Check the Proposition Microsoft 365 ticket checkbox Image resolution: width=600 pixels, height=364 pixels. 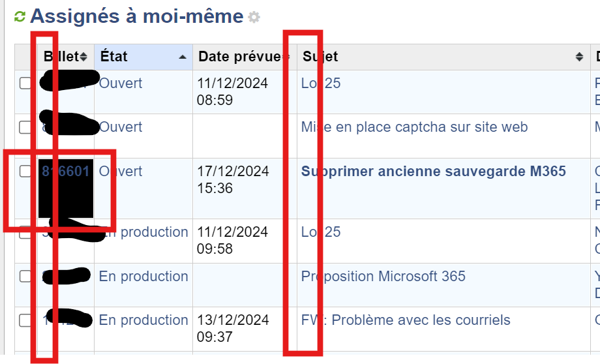(25, 277)
